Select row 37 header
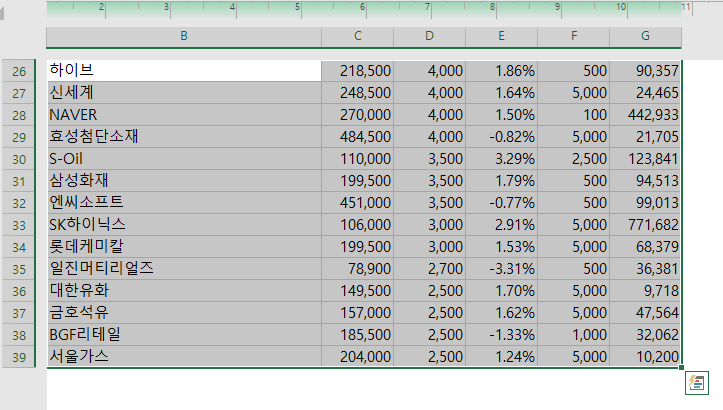The width and height of the screenshot is (723, 410). [x=18, y=313]
